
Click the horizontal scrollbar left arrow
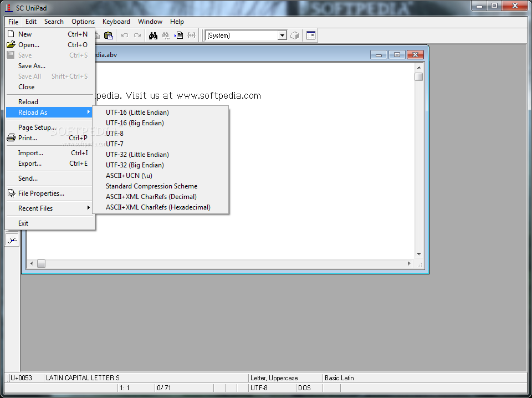[x=32, y=263]
